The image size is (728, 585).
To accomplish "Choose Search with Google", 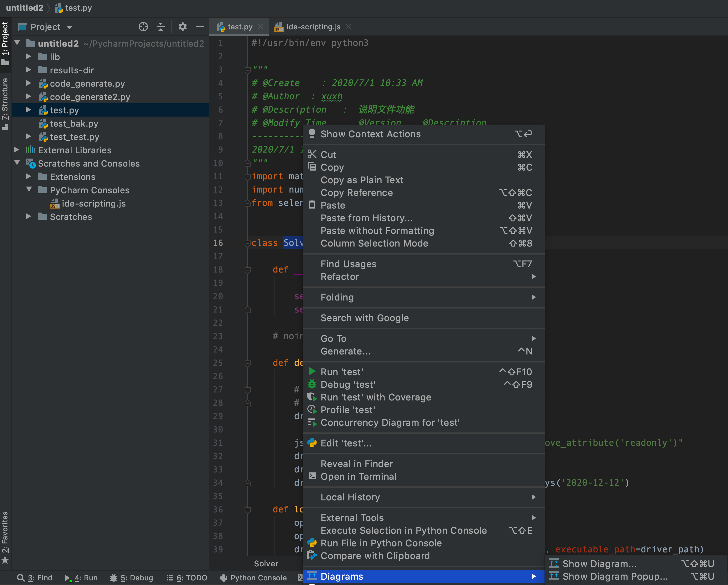I will 423,318.
